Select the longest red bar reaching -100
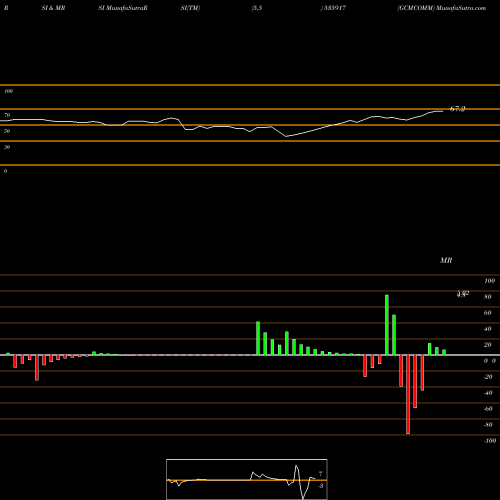The image size is (500, 500). click(x=408, y=394)
